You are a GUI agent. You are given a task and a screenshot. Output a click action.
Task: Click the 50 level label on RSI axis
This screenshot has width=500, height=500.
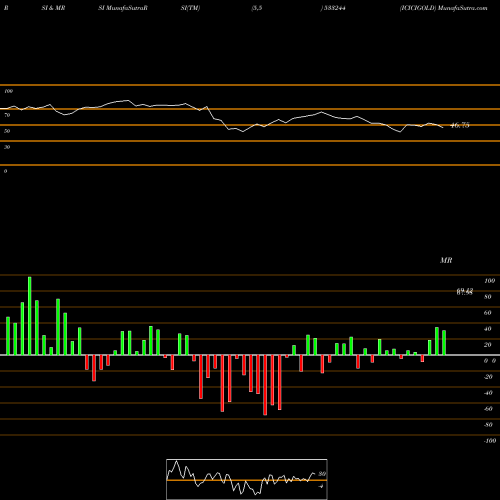[7, 131]
